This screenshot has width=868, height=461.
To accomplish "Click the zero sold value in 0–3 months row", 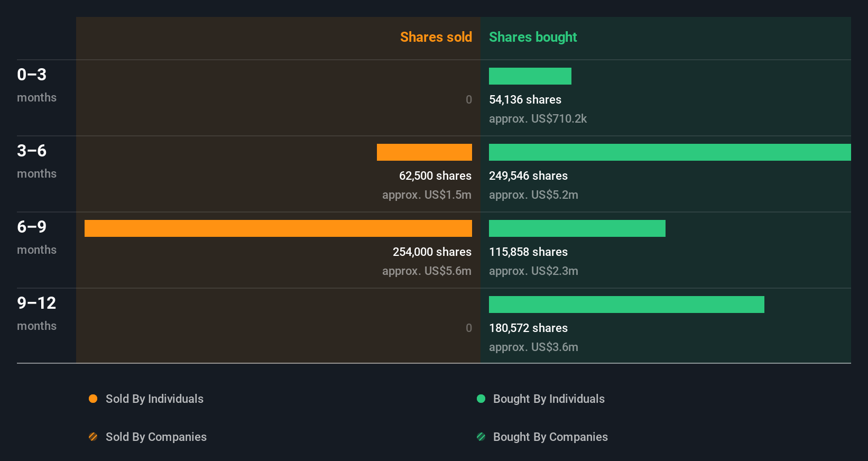I will point(468,99).
